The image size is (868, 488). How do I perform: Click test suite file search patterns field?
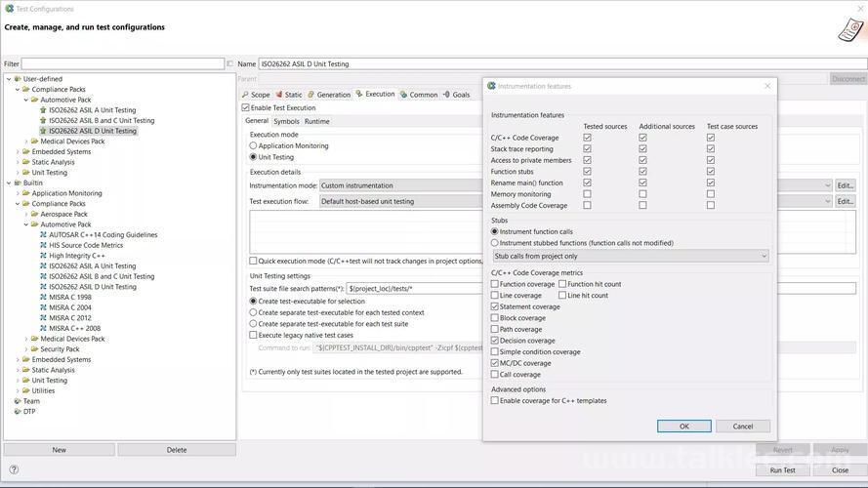click(x=601, y=288)
